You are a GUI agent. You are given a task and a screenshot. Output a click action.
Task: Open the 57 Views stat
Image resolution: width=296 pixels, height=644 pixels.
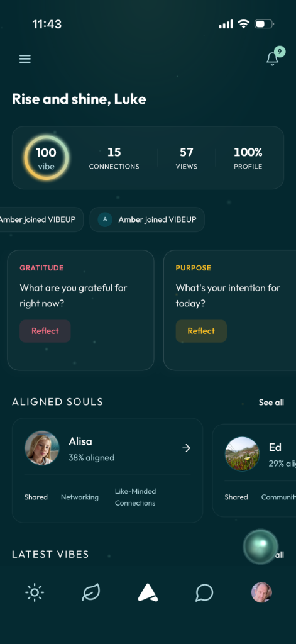(187, 158)
